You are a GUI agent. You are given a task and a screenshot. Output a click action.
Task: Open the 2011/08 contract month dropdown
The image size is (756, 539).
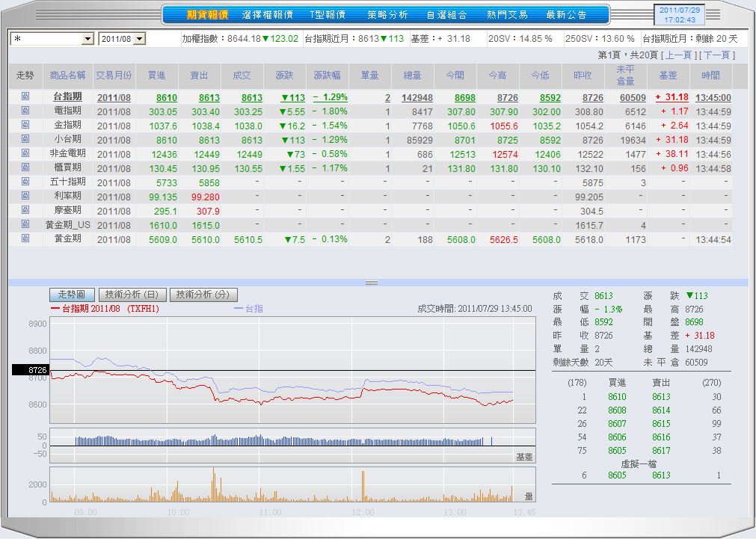(x=139, y=39)
